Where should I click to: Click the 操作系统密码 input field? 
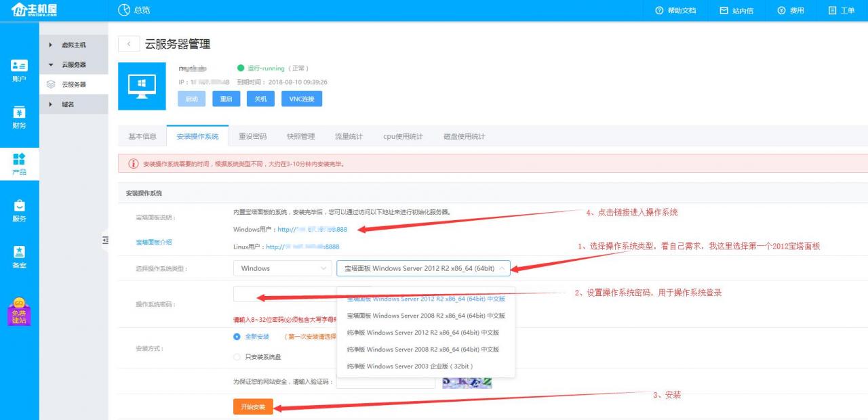click(x=285, y=294)
